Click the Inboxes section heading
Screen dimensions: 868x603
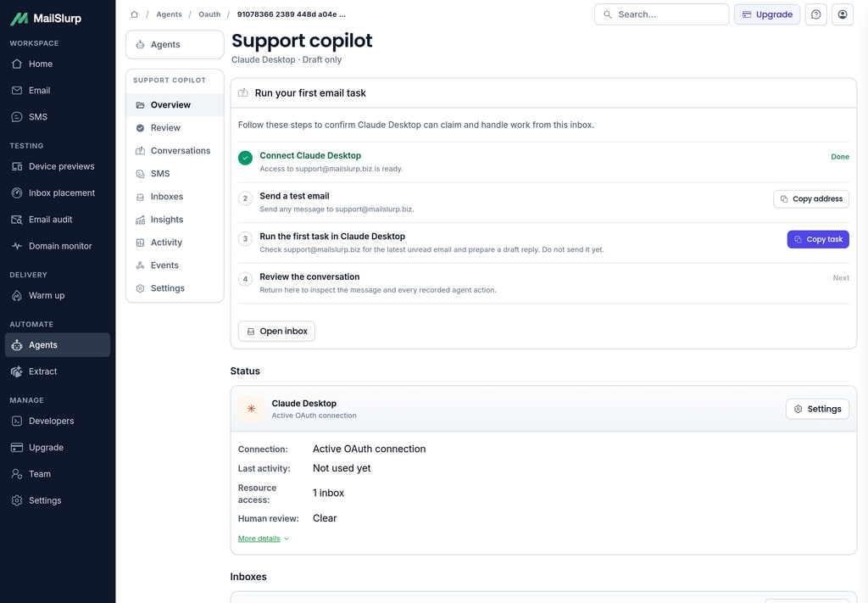(x=248, y=577)
